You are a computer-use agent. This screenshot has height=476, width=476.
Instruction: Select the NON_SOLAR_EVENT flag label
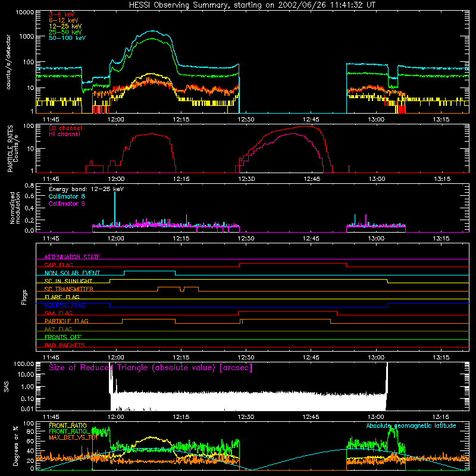pyautogui.click(x=72, y=273)
